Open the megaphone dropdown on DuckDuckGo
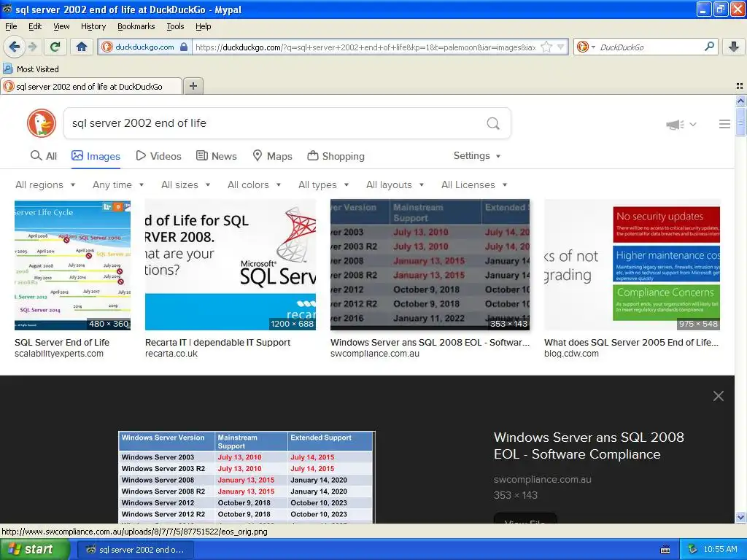The width and height of the screenshot is (747, 560). (x=681, y=124)
